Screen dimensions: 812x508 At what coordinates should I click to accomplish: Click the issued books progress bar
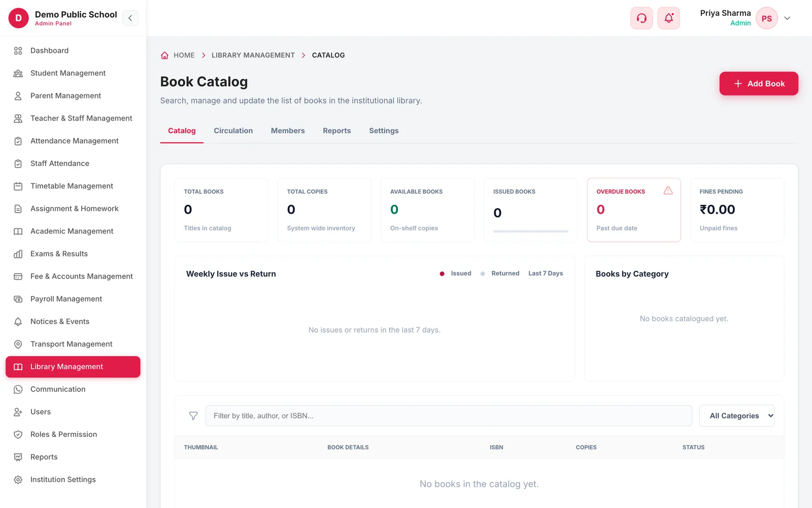pos(531,232)
